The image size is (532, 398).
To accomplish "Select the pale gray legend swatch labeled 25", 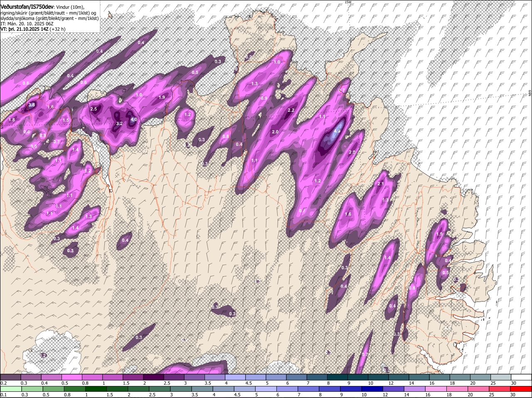I will click(x=501, y=377).
